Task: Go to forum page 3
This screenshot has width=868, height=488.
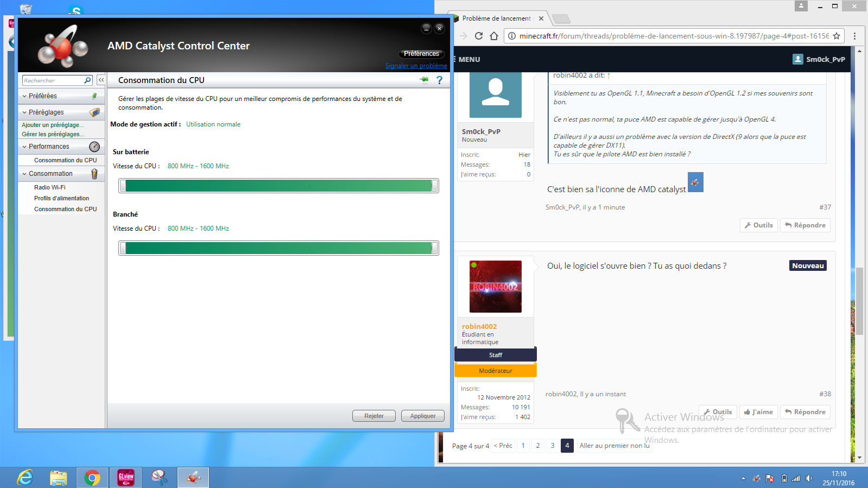Action: click(553, 446)
